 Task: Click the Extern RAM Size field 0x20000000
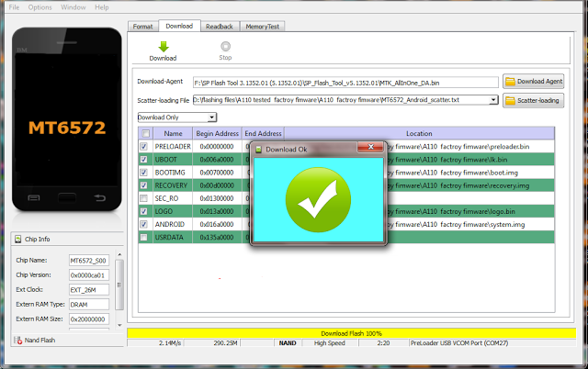coord(89,319)
